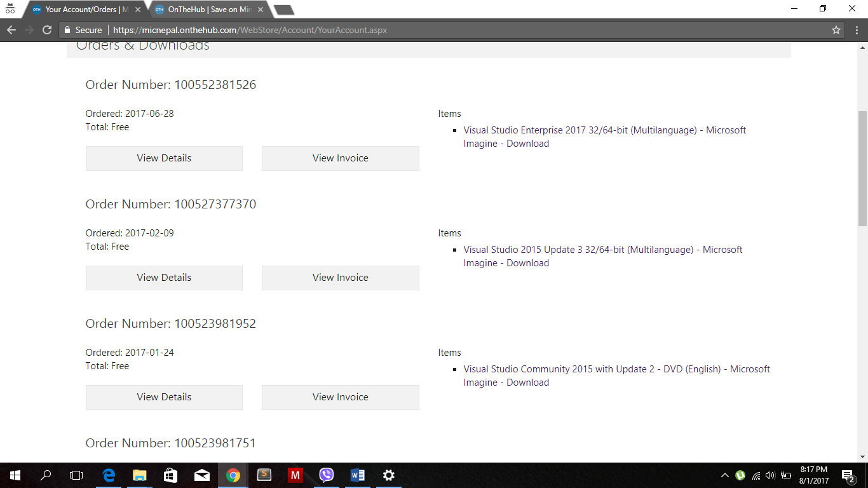Open Sublime Text from taskbar
Image resolution: width=868 pixels, height=488 pixels.
pos(264,475)
